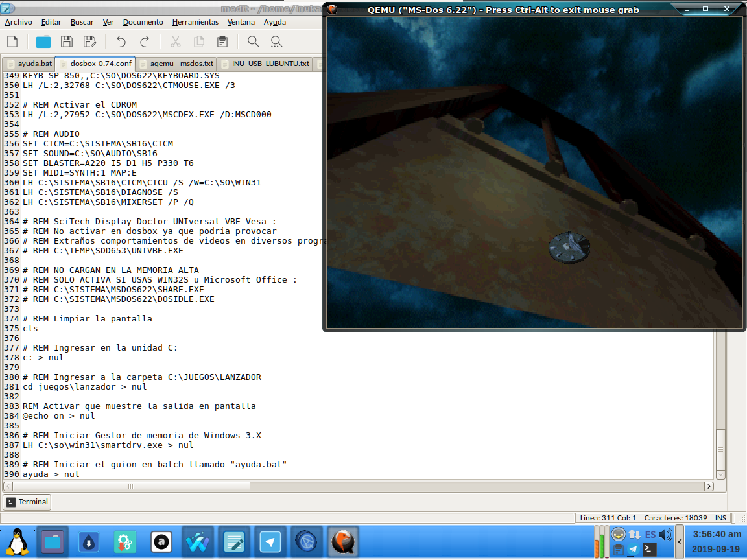Open Telegram from the taskbar
The image size is (747, 560).
270,542
